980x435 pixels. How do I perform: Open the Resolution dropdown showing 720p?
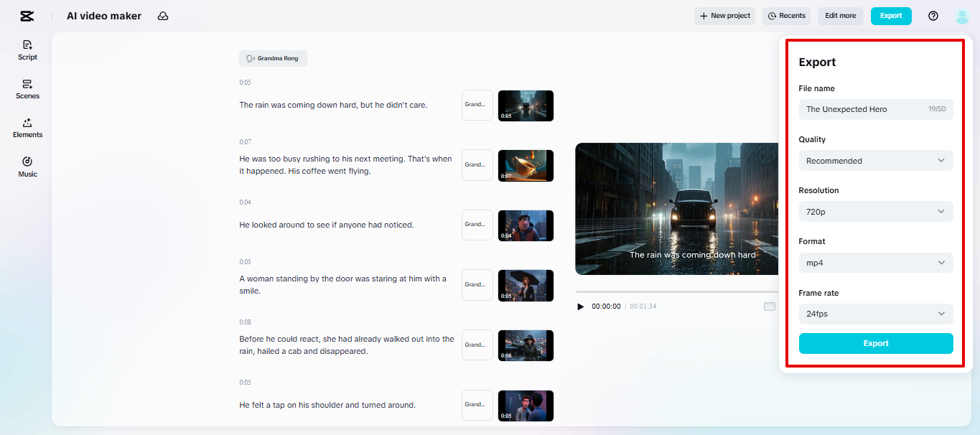point(875,211)
